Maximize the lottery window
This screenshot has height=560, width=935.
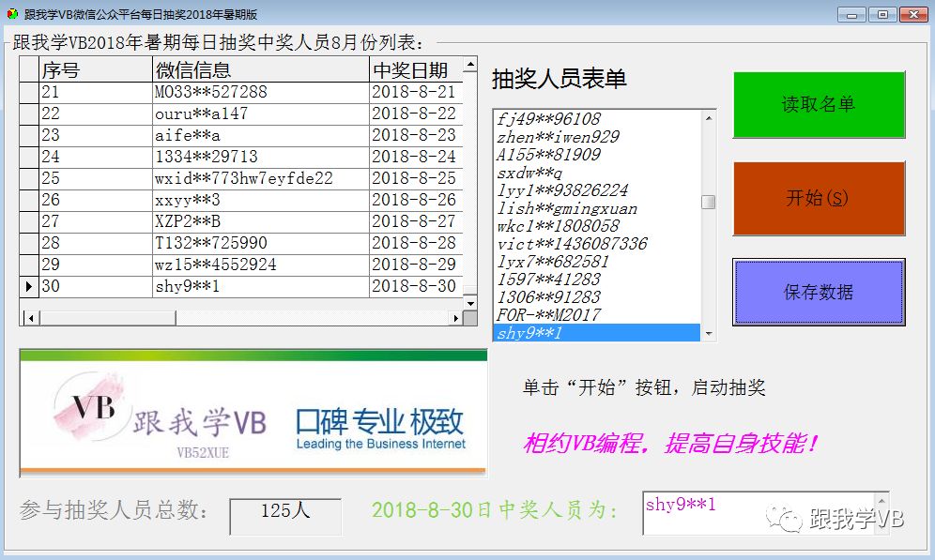882,14
